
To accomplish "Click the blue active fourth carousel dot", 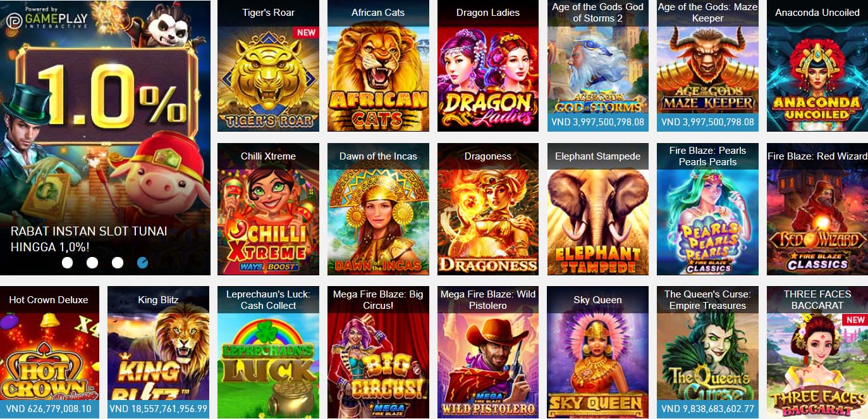I will (x=142, y=262).
